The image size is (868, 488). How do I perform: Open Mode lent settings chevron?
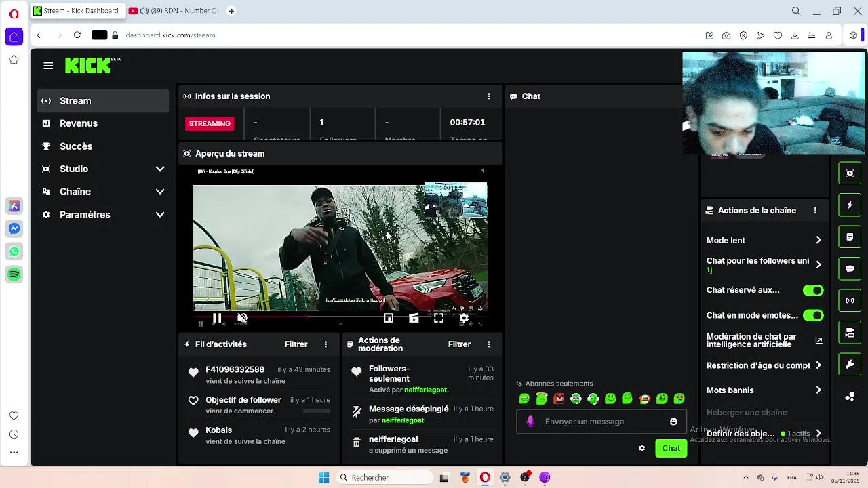tap(818, 240)
